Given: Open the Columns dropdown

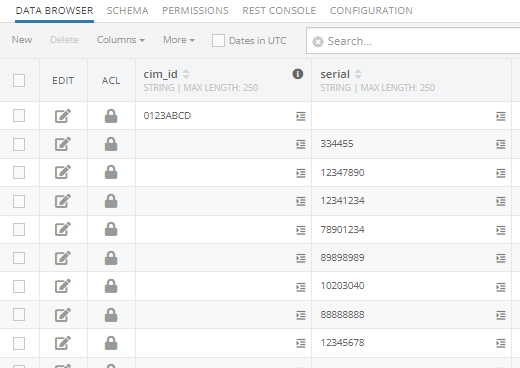Looking at the screenshot, I should pos(121,40).
